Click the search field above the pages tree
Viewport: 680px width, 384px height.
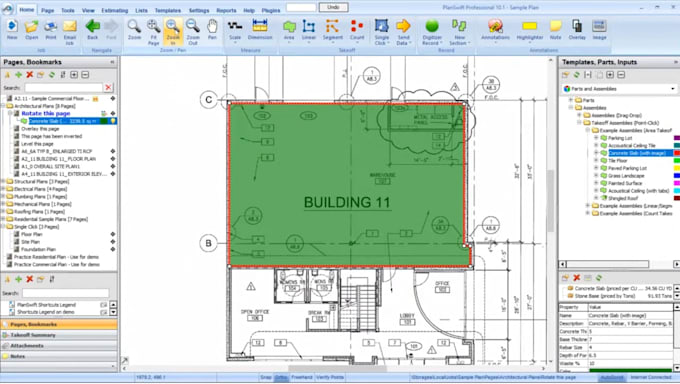tap(63, 88)
